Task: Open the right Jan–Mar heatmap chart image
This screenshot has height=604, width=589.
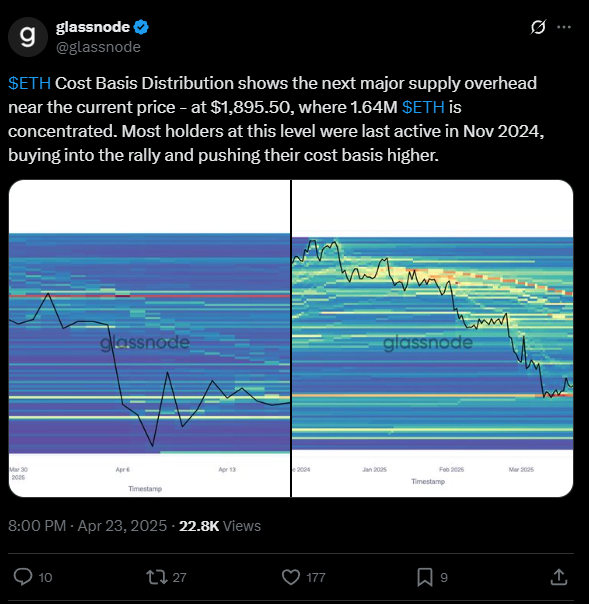Action: coord(433,338)
